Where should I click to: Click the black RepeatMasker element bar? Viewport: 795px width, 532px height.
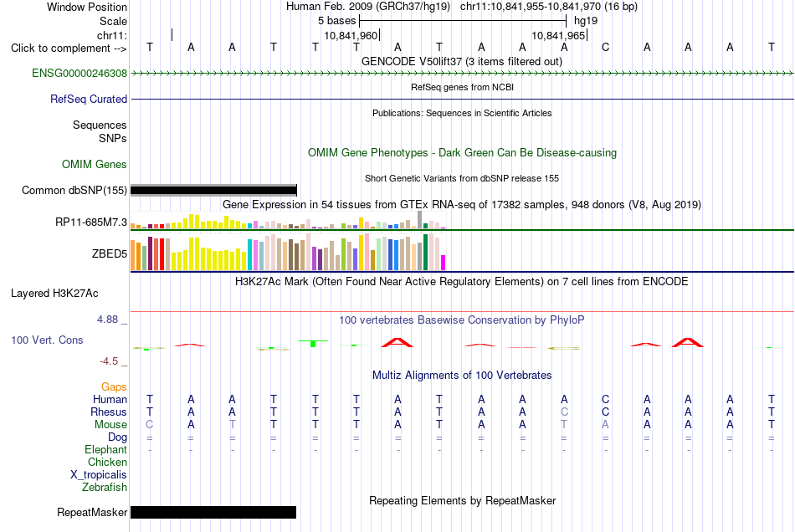tap(213, 512)
